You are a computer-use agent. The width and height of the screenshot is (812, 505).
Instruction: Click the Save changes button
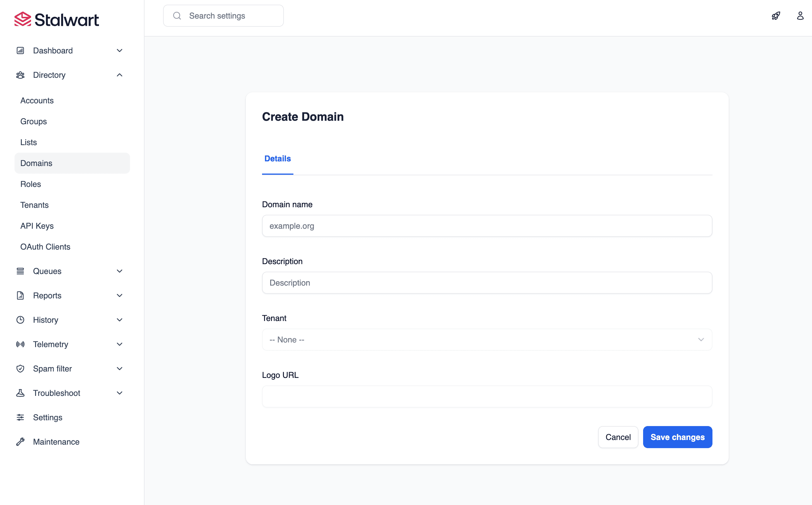coord(677,437)
